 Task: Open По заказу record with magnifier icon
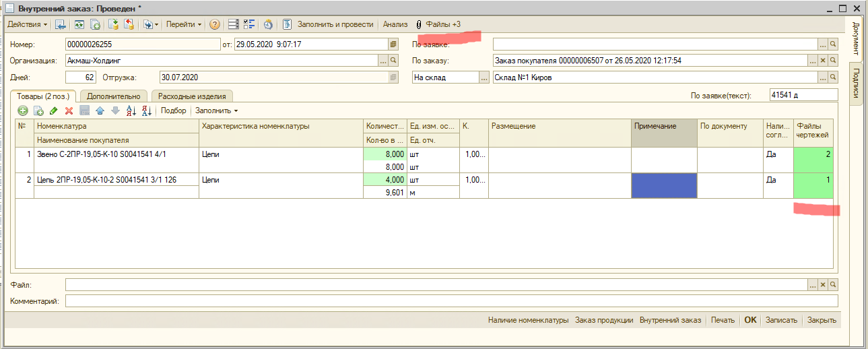point(833,61)
